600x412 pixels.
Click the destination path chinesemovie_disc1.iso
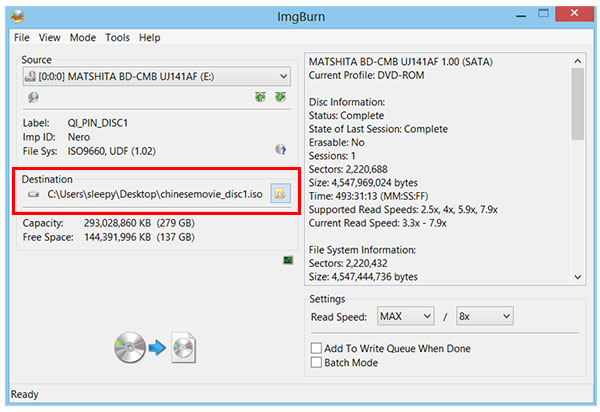[x=154, y=193]
